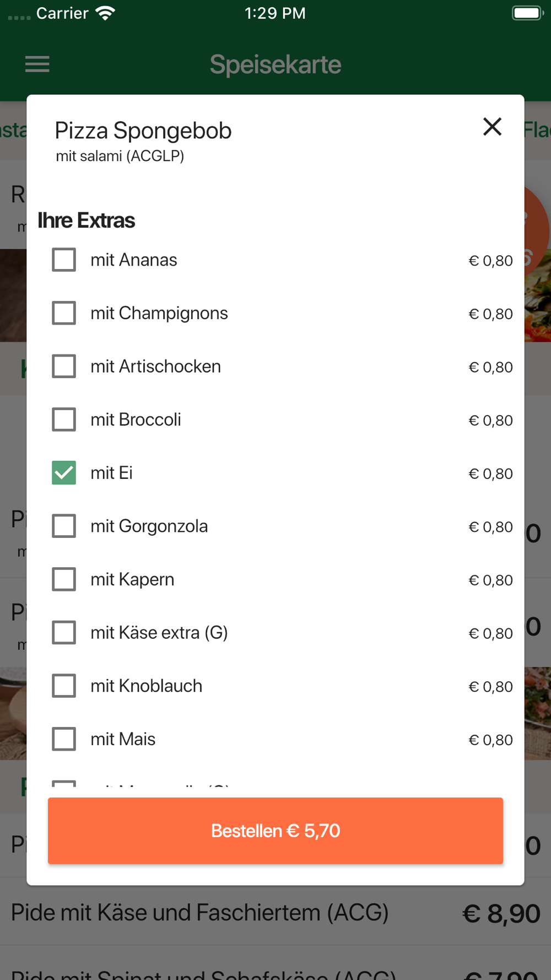The width and height of the screenshot is (551, 980).
Task: Enable the mit Mais extra checkbox
Action: coord(64,739)
